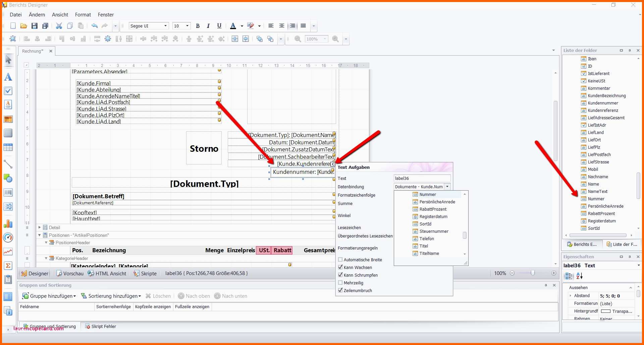Expand the Datenbindung dropdown arrow

[x=447, y=187]
